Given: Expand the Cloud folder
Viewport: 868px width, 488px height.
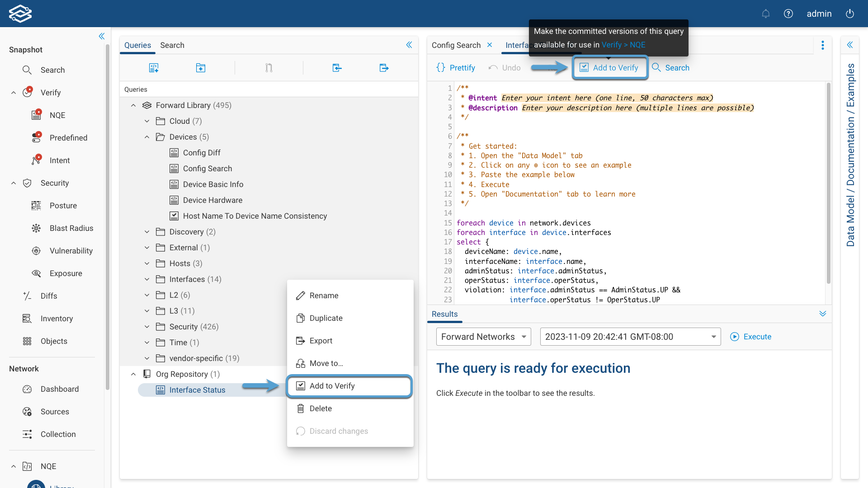Looking at the screenshot, I should coord(147,121).
